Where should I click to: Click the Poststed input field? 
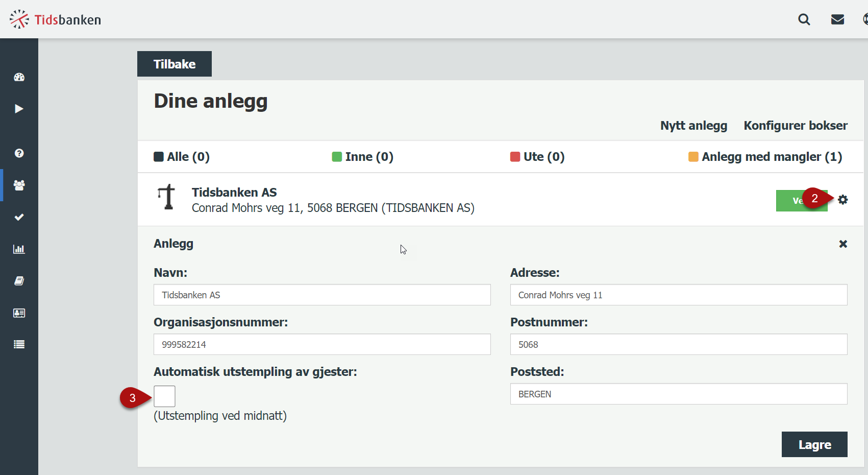pyautogui.click(x=679, y=394)
